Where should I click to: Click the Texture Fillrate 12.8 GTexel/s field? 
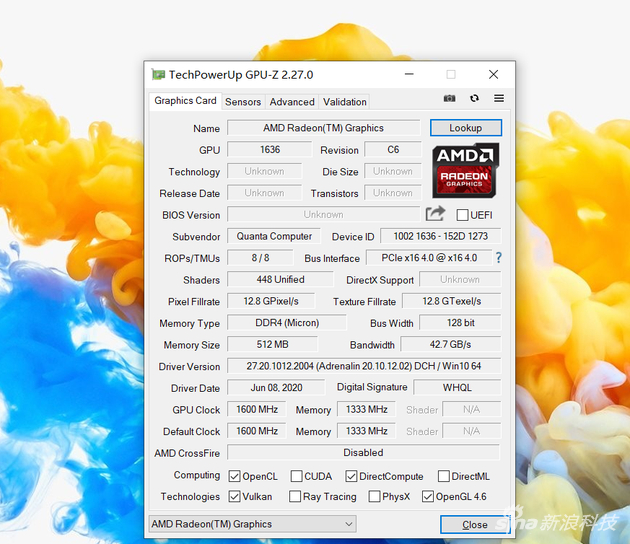pyautogui.click(x=452, y=301)
